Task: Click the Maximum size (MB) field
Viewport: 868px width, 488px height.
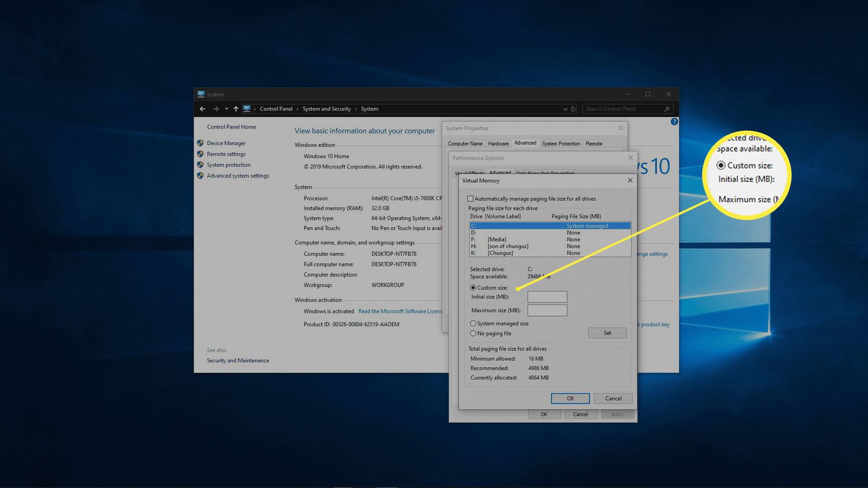Action: [x=547, y=310]
